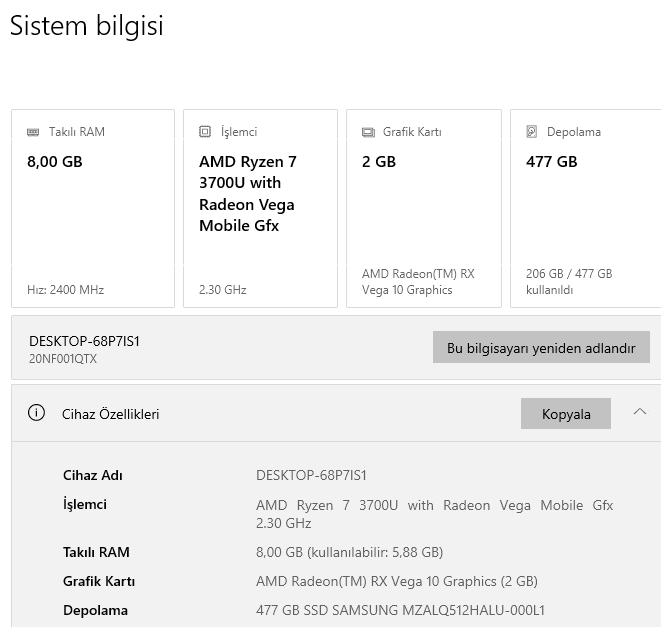Viewport: 661px width, 627px height.
Task: Click the graphics card icon beside Grafik Kartı
Action: coord(368,132)
